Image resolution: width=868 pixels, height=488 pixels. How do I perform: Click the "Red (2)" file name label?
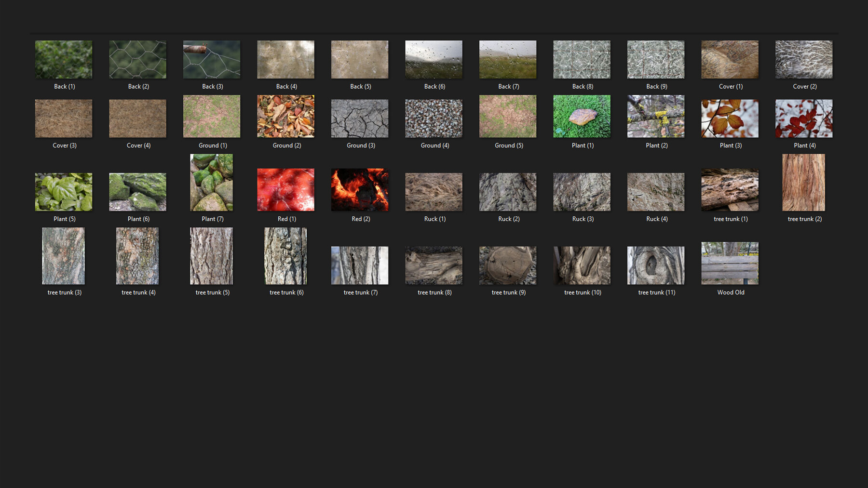[361, 219]
